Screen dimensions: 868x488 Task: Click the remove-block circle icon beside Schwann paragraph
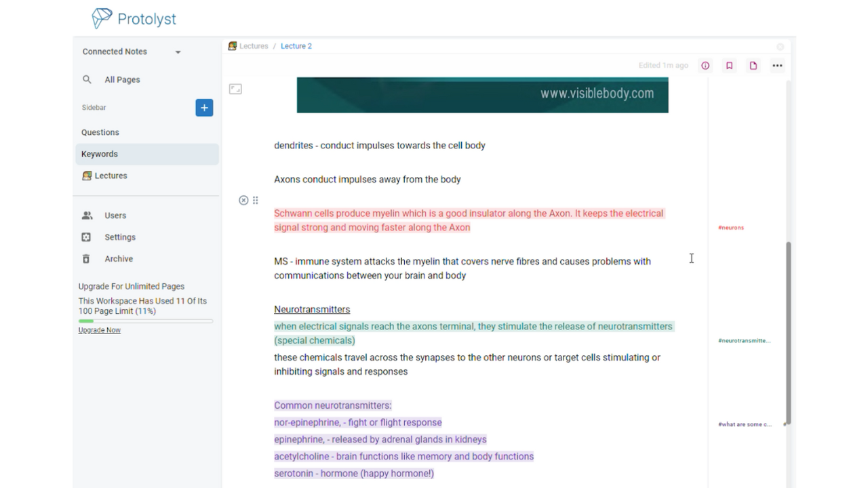pyautogui.click(x=243, y=200)
